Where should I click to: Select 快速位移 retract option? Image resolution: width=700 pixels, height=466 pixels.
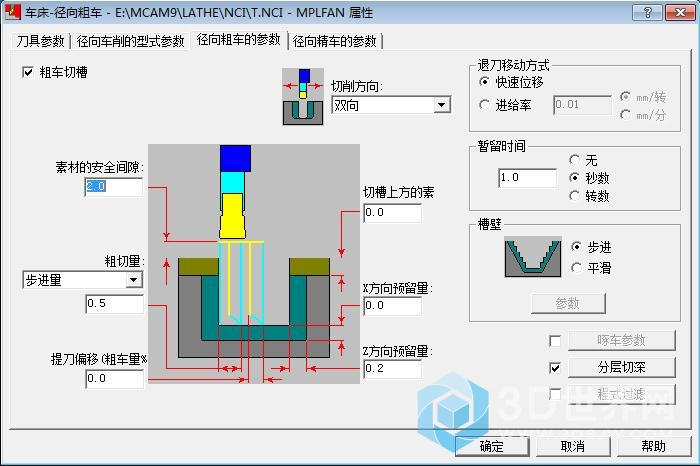coord(484,82)
